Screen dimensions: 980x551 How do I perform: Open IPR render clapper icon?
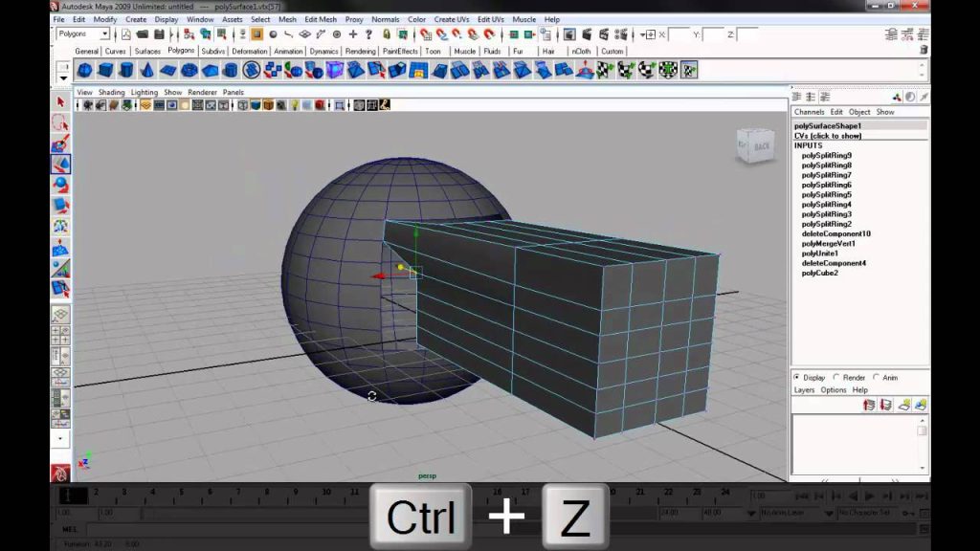tap(604, 35)
